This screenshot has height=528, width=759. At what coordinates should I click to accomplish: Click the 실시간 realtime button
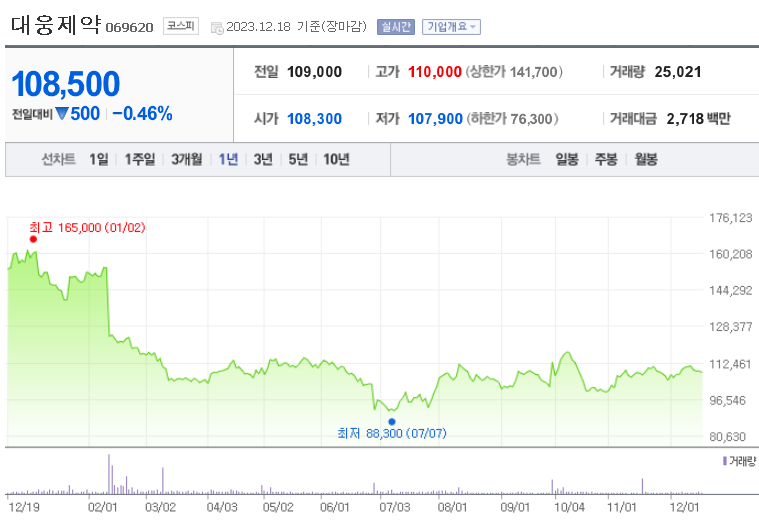[x=395, y=27]
